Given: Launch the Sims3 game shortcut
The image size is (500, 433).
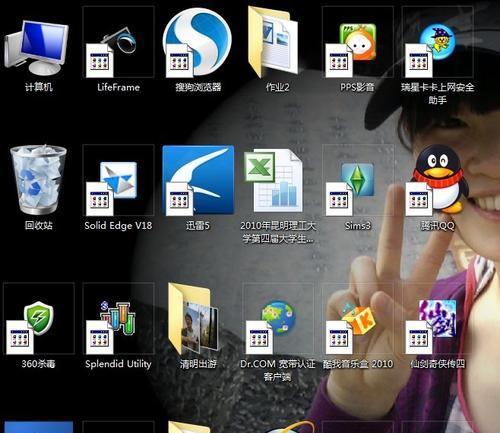Looking at the screenshot, I should click(x=358, y=180).
